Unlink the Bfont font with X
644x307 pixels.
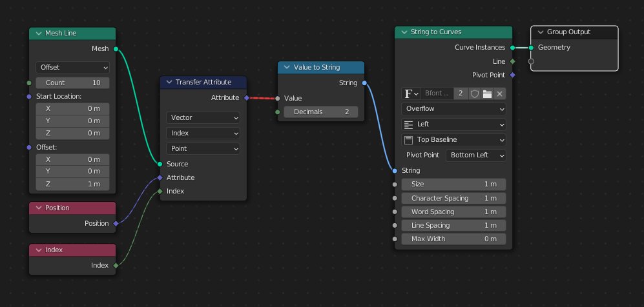(499, 94)
